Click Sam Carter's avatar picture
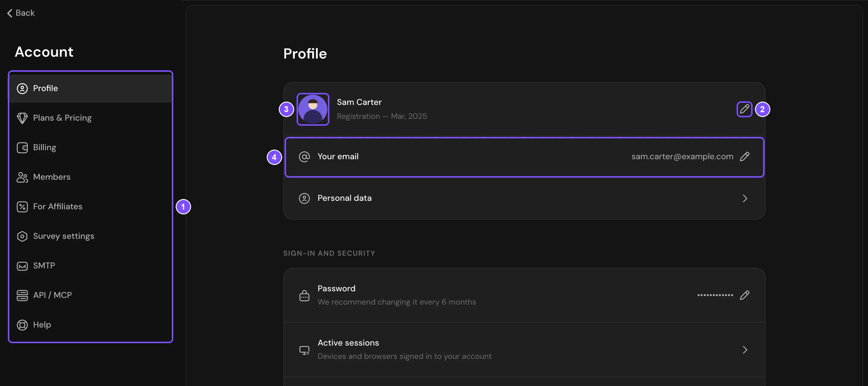 click(x=313, y=109)
